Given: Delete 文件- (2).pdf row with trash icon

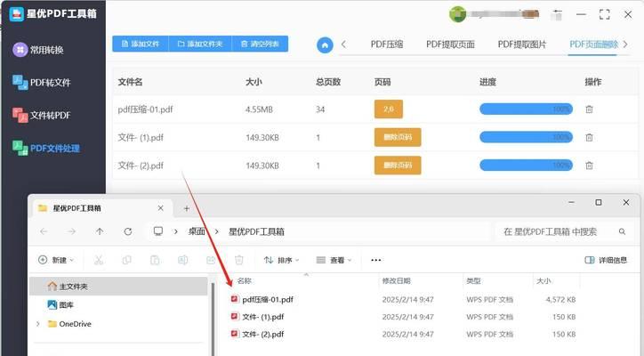Looking at the screenshot, I should [x=589, y=166].
